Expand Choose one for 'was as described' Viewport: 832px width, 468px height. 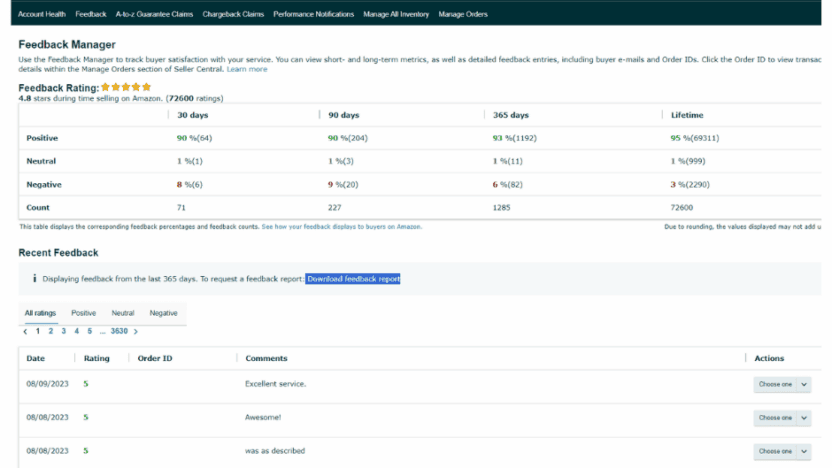click(x=781, y=451)
